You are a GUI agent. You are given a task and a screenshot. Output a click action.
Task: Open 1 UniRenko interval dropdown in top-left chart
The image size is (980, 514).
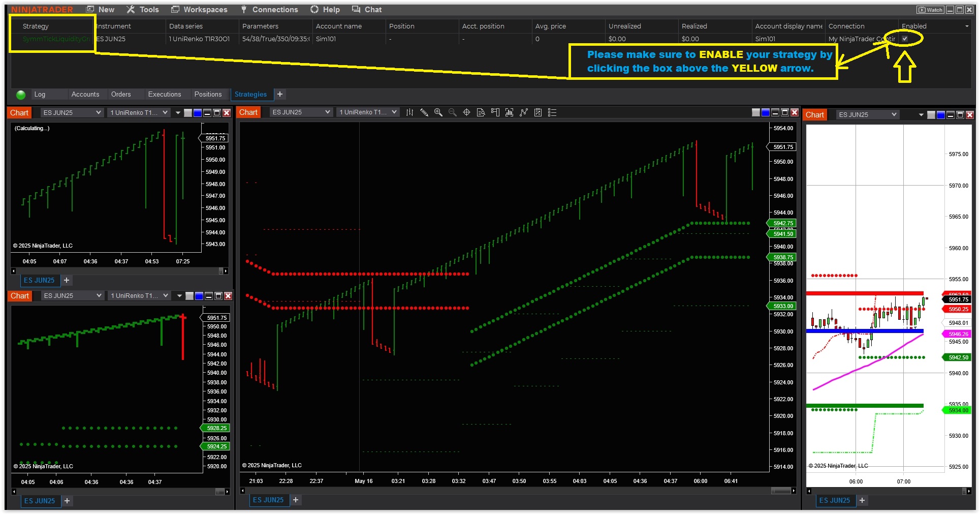[x=139, y=113]
